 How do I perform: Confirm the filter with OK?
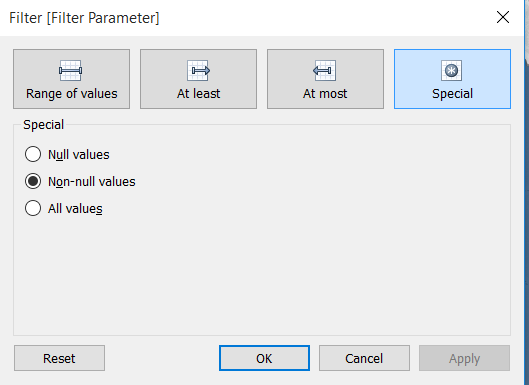(x=264, y=358)
